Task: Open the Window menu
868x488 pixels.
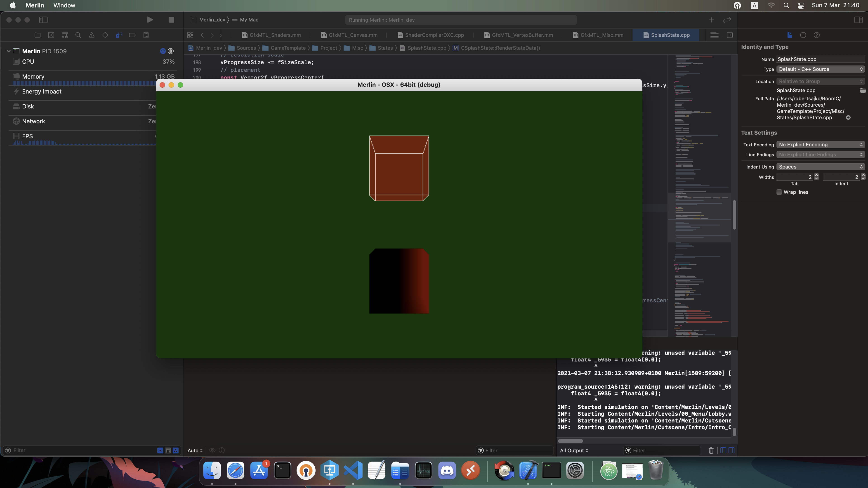Action: (x=64, y=5)
